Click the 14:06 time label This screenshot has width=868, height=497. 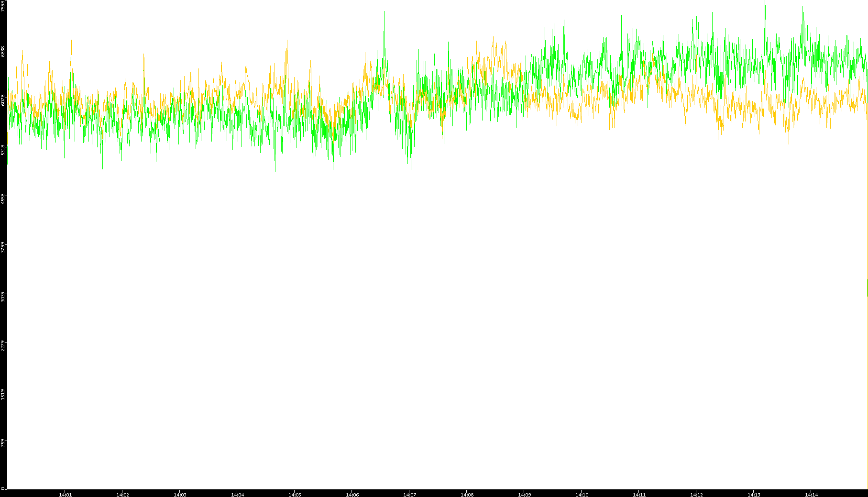[x=352, y=495]
